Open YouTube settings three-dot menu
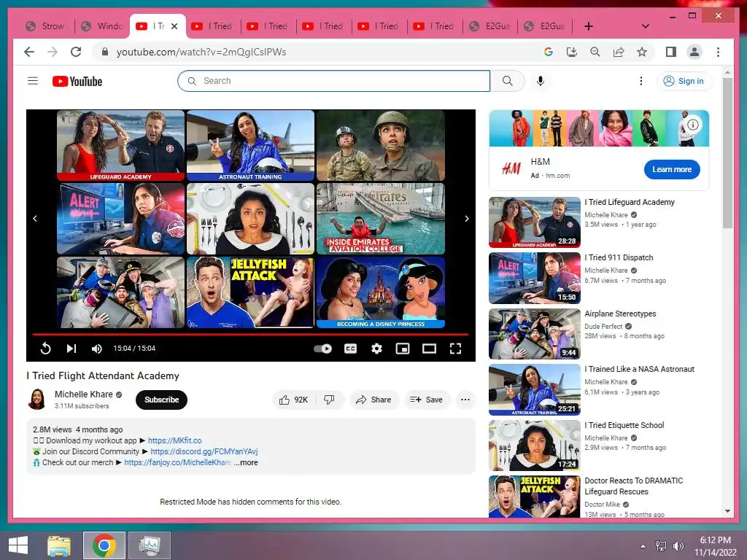This screenshot has height=560, width=747. (x=640, y=81)
